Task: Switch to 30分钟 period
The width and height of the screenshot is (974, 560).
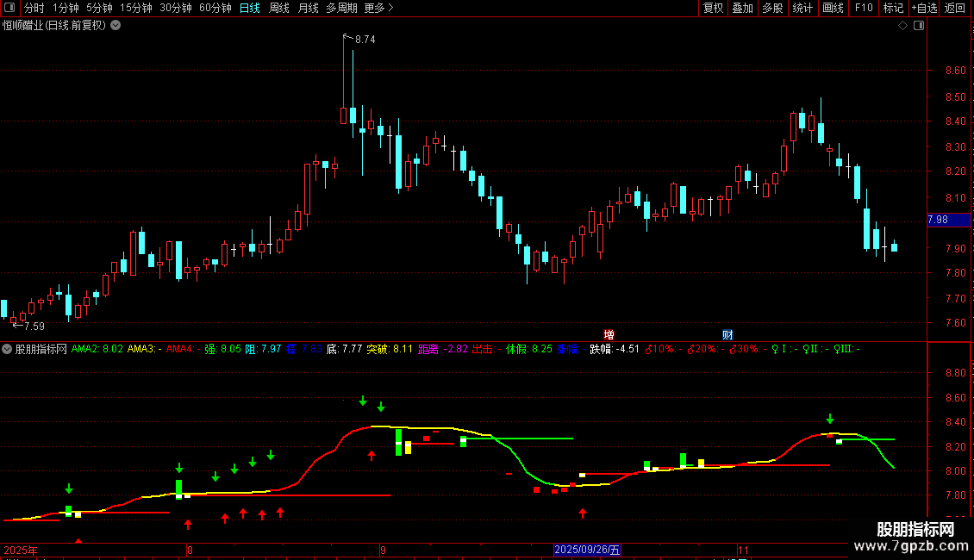Action: point(176,8)
